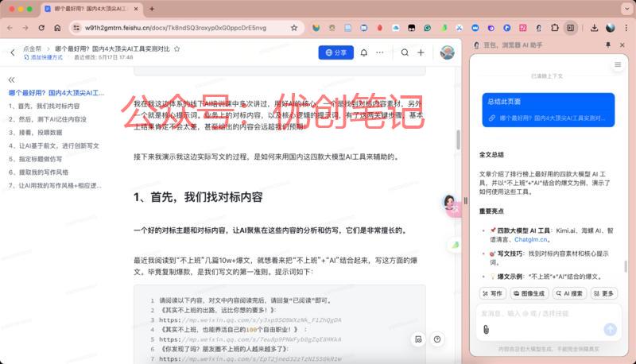The image size is (636, 364).
Task: Click 添加快捷方式 link
Action: pyautogui.click(x=43, y=57)
